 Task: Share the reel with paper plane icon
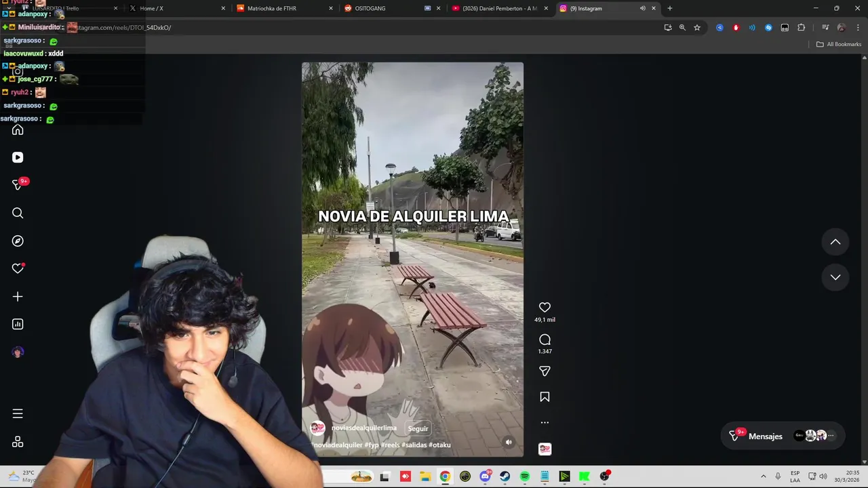tap(545, 371)
